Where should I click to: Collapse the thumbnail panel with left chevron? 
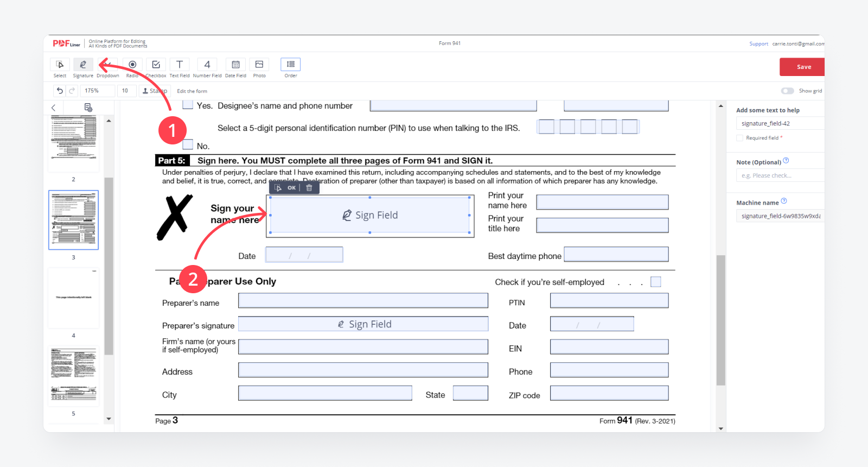54,108
